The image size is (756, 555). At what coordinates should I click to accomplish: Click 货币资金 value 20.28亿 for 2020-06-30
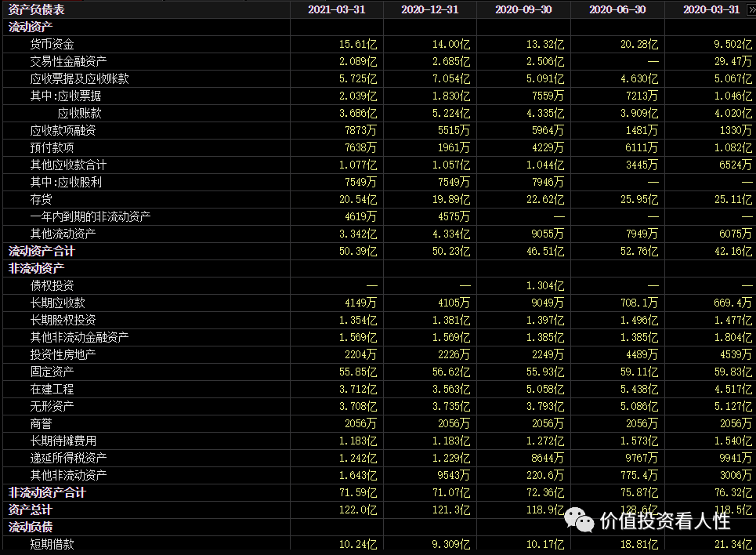(x=638, y=45)
